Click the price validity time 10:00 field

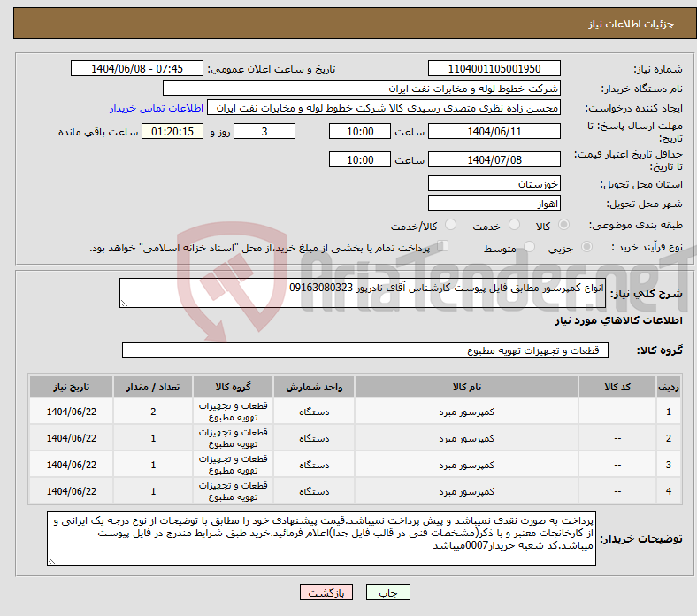click(x=360, y=159)
